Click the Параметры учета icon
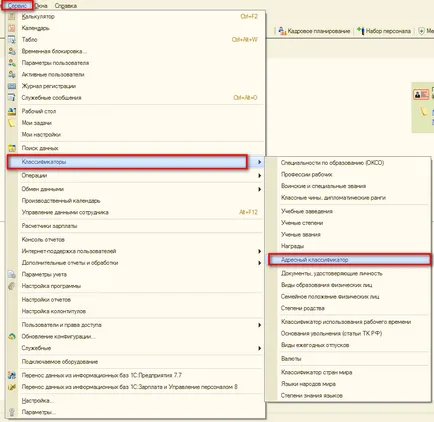Image resolution: width=434 pixels, height=422 pixels. coord(12,274)
